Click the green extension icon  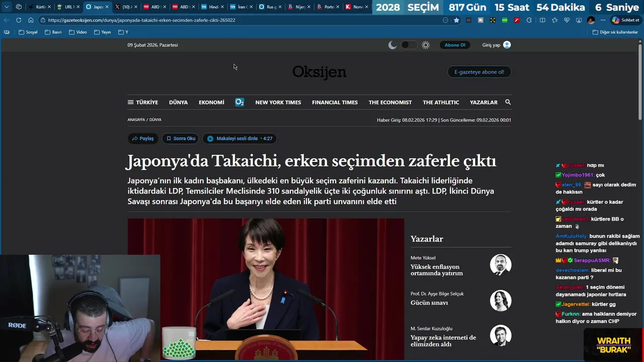pyautogui.click(x=505, y=20)
